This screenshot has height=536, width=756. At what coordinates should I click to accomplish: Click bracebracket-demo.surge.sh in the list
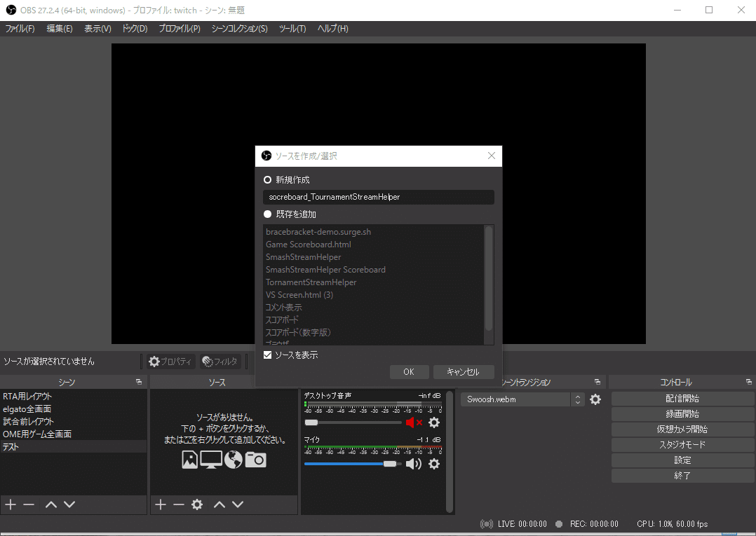coord(318,232)
